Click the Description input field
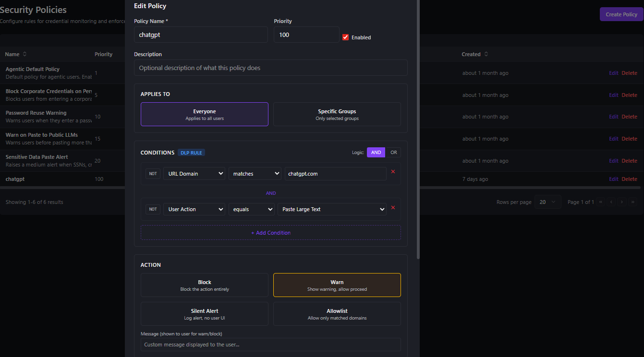This screenshot has width=644, height=357. coord(271,68)
